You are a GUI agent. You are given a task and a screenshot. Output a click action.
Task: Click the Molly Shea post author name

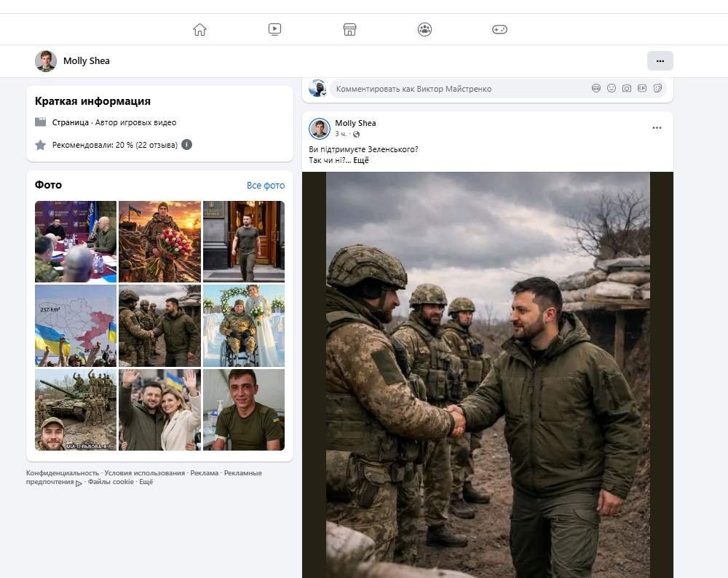355,123
